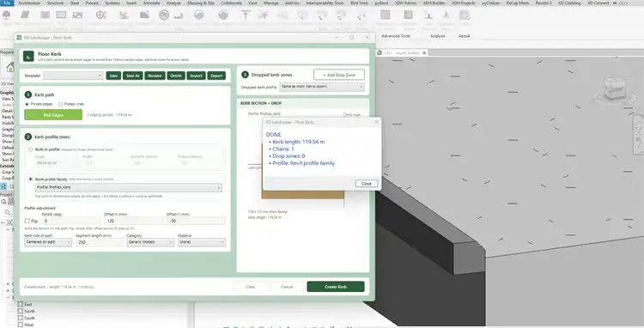644x328 pixels.
Task: Click the Segment length field showing 250
Action: pos(100,242)
